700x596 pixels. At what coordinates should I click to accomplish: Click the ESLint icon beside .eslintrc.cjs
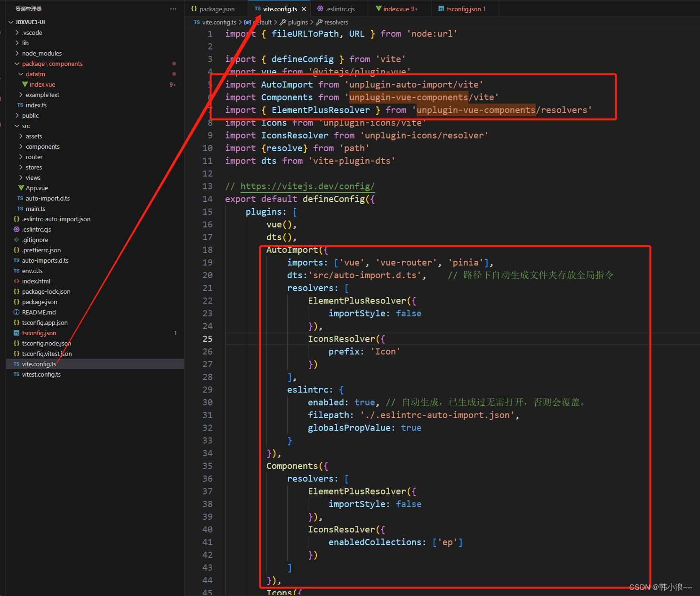click(x=16, y=229)
